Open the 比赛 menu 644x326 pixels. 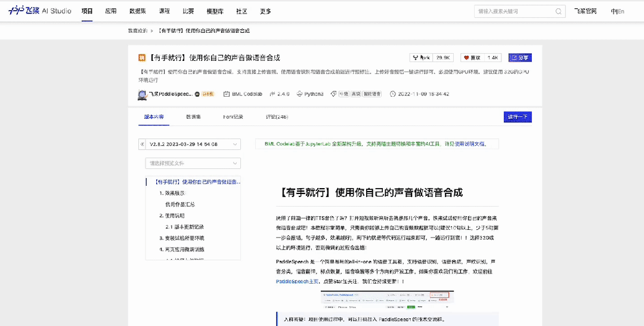(x=188, y=11)
